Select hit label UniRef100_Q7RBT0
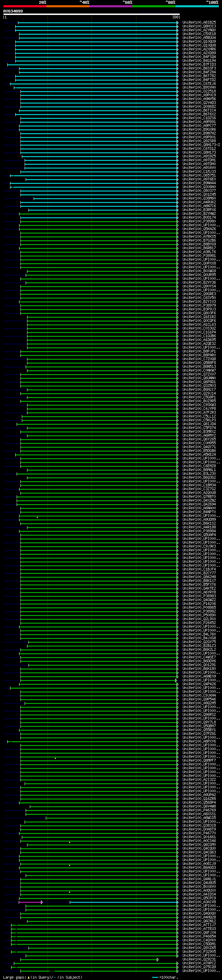The image size is (222, 980). click(199, 496)
